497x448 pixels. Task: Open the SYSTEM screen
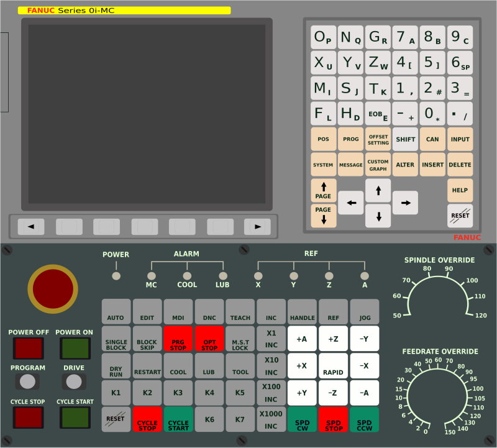point(323,165)
